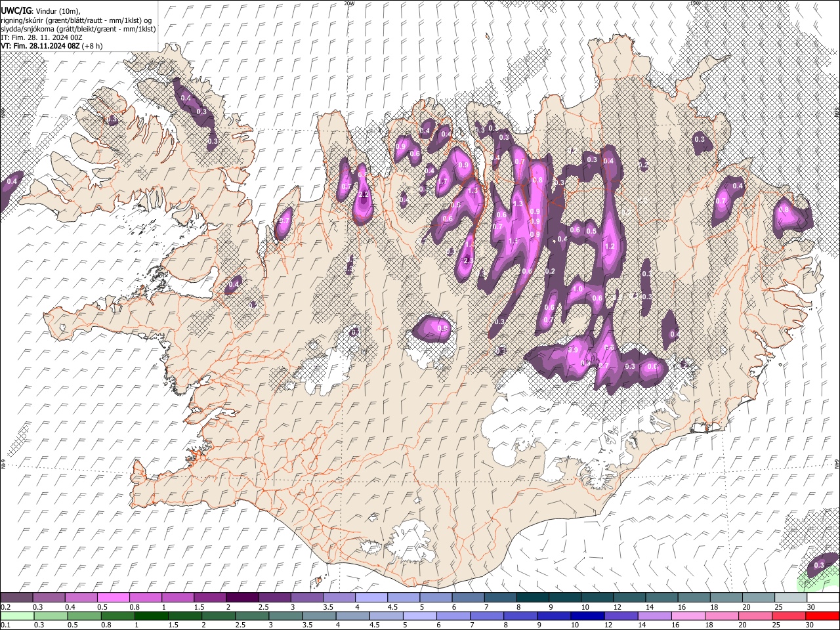Click the 0.1 number label under the bottom legend
The width and height of the screenshot is (840, 630).
(6, 625)
